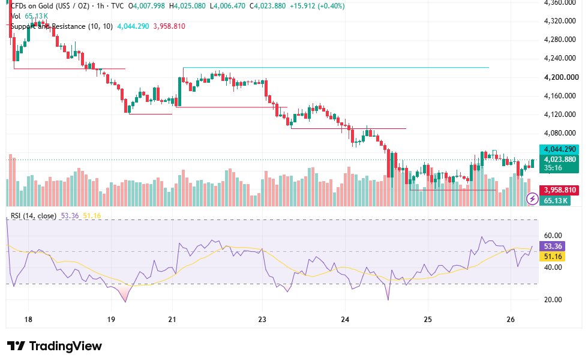Select the RSI (14, close) legend
Viewport: 588px width, 364px height.
[34, 216]
